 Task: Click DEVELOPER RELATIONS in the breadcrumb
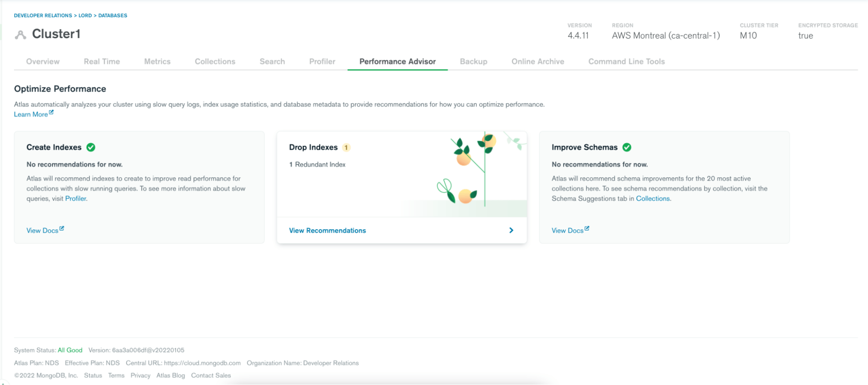[43, 16]
